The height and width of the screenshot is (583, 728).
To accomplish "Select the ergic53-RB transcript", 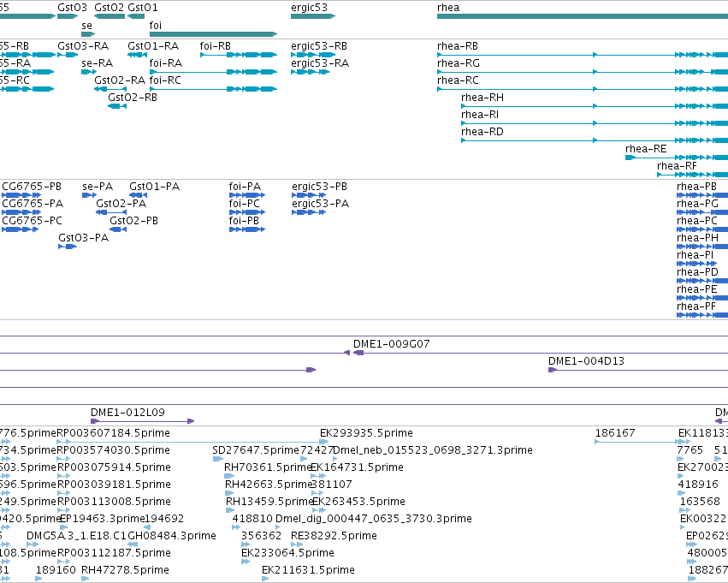I will click(x=313, y=55).
